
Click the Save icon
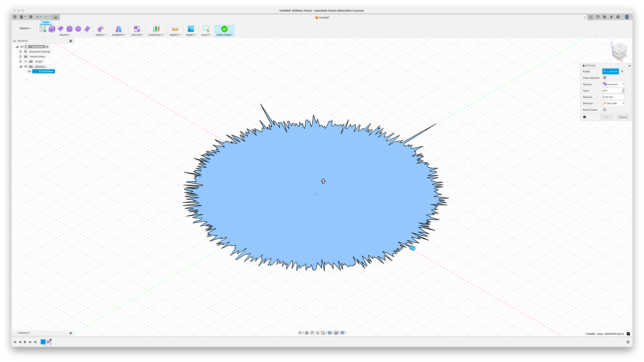[31, 17]
